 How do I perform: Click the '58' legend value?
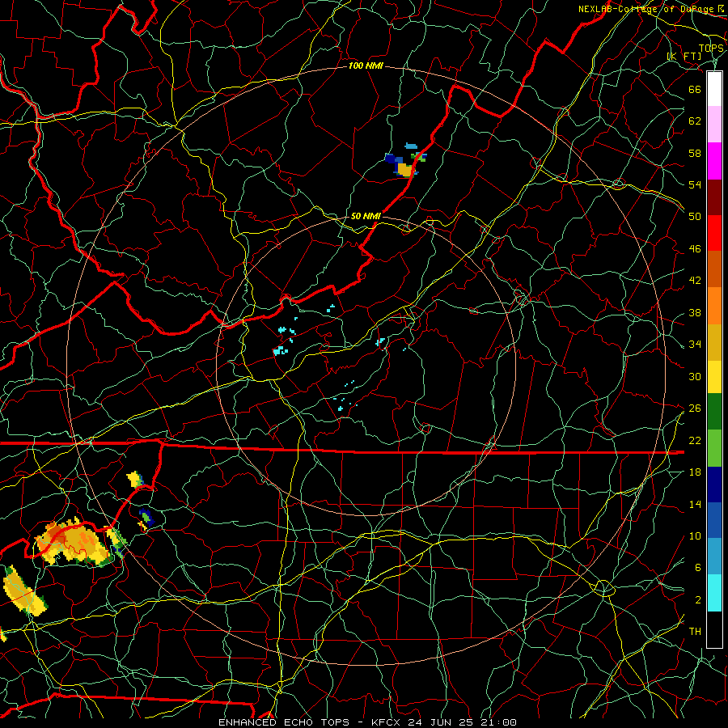(695, 153)
